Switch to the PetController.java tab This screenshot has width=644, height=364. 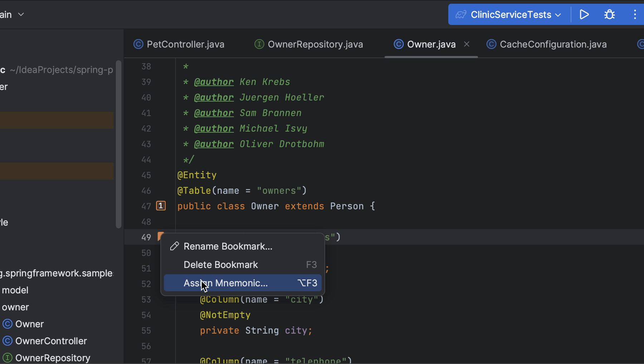pos(185,44)
